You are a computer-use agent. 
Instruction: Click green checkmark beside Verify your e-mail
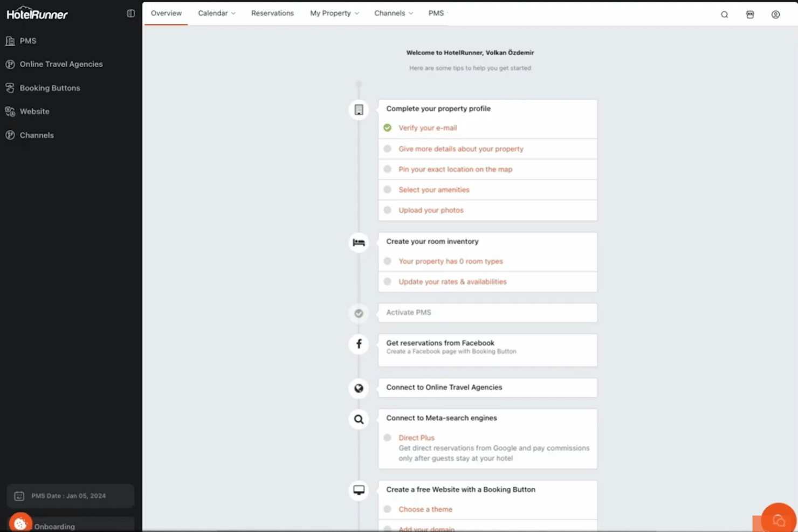click(x=387, y=128)
